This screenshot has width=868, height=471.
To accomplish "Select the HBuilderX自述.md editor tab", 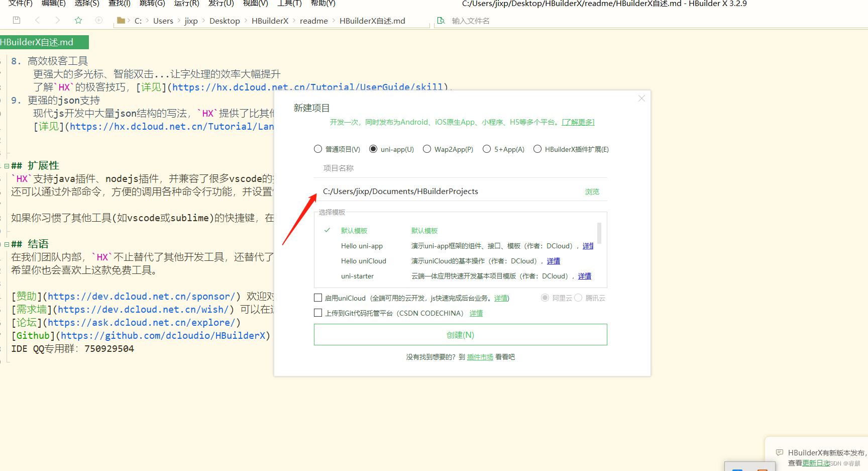I will (x=44, y=42).
